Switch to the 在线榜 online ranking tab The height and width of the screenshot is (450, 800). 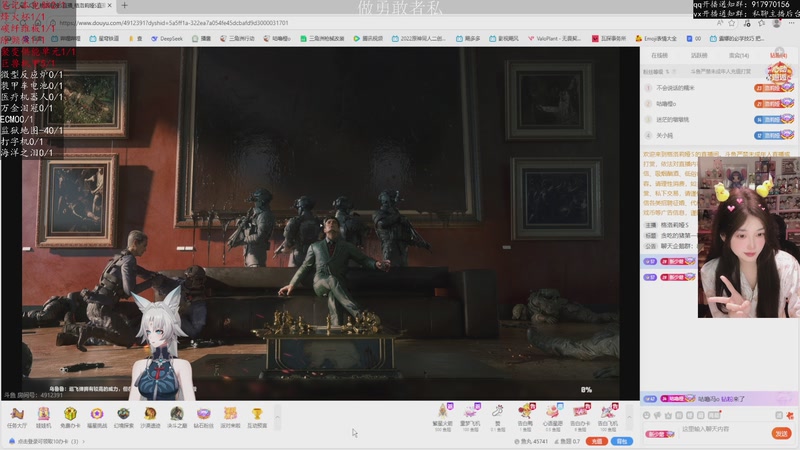(x=659, y=55)
